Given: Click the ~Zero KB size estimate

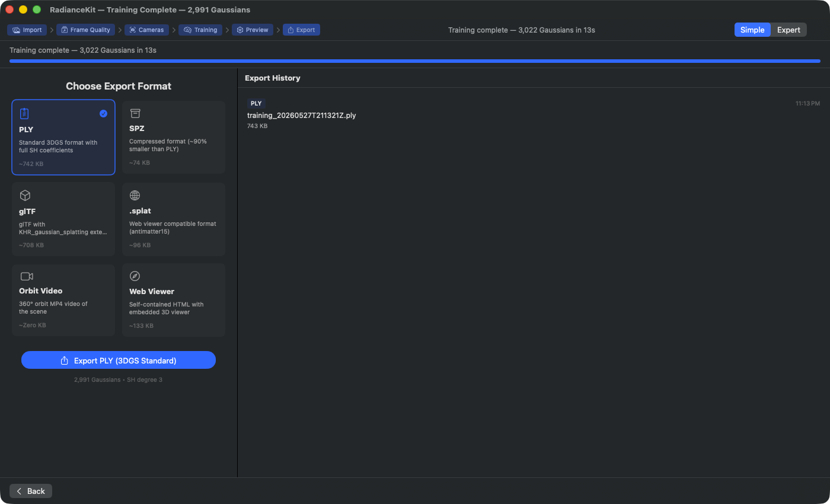Looking at the screenshot, I should pos(32,325).
